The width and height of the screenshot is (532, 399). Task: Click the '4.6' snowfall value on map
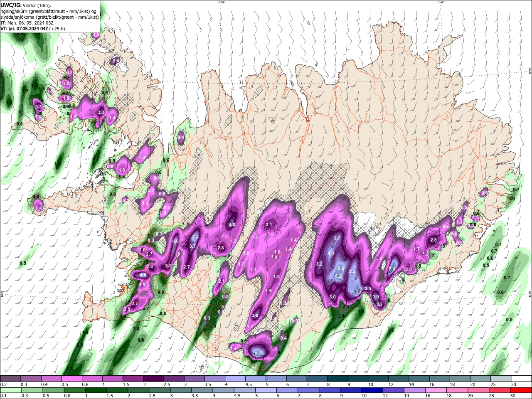(x=175, y=241)
